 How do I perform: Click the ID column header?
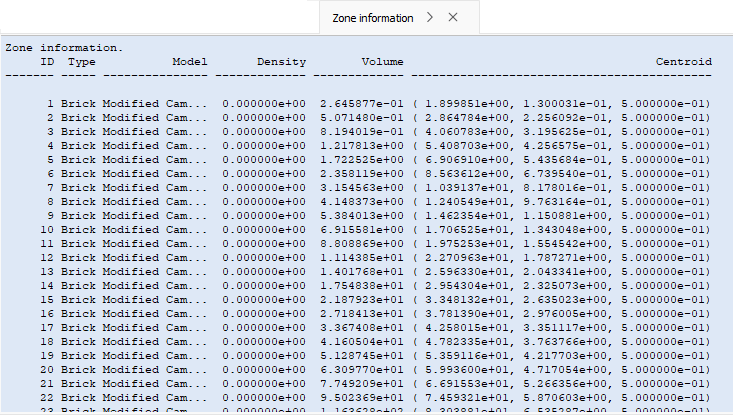click(47, 62)
